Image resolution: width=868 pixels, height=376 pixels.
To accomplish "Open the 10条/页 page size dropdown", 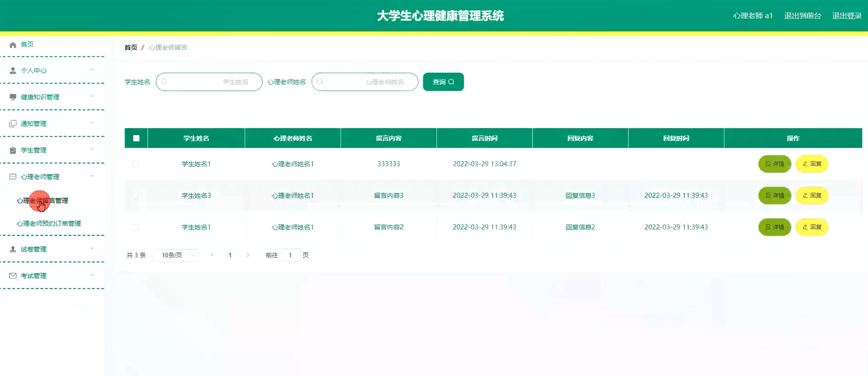I will pos(176,255).
